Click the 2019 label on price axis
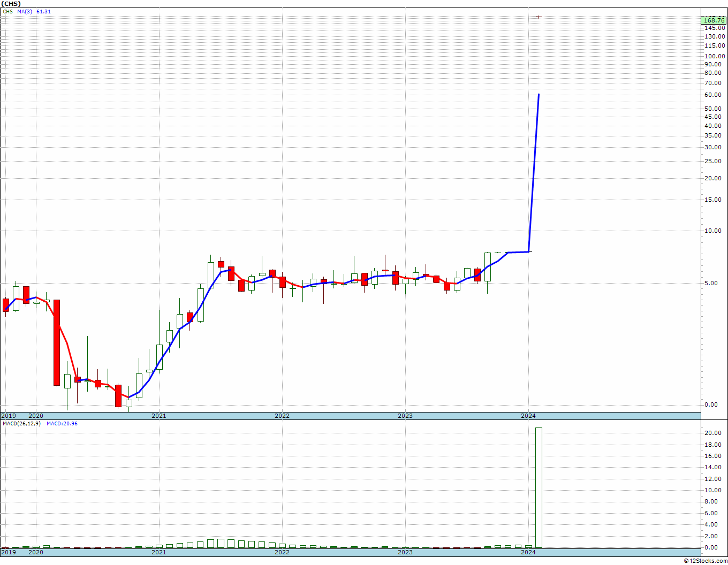Screen dimensions: 728x565 (x=8, y=416)
